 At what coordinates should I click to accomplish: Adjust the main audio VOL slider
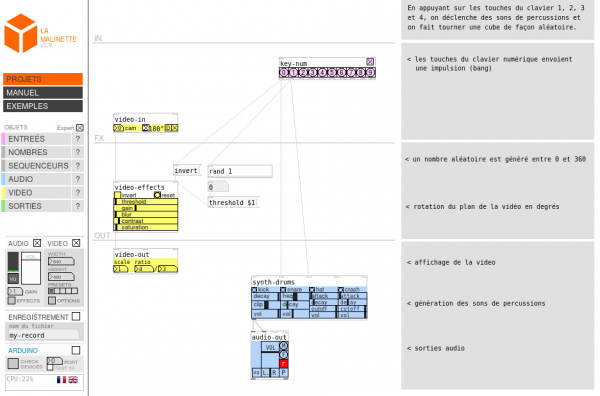point(31,268)
